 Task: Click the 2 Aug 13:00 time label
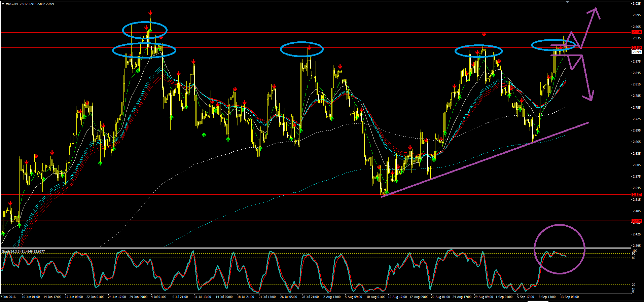click(332, 297)
